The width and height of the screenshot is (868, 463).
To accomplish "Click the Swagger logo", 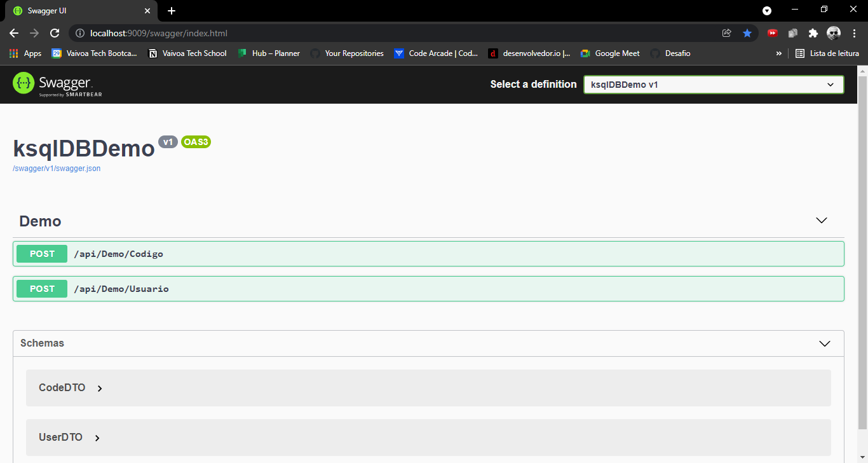I will pyautogui.click(x=57, y=84).
